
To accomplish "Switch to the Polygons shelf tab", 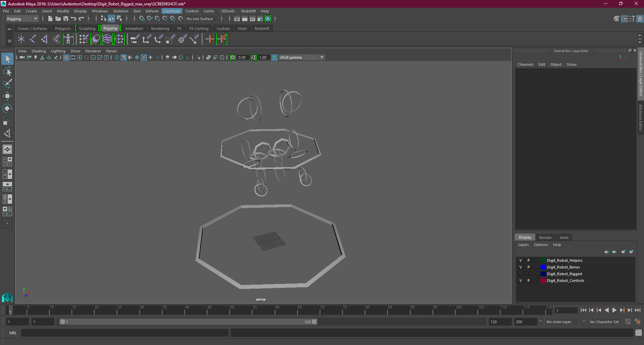I will (x=63, y=29).
